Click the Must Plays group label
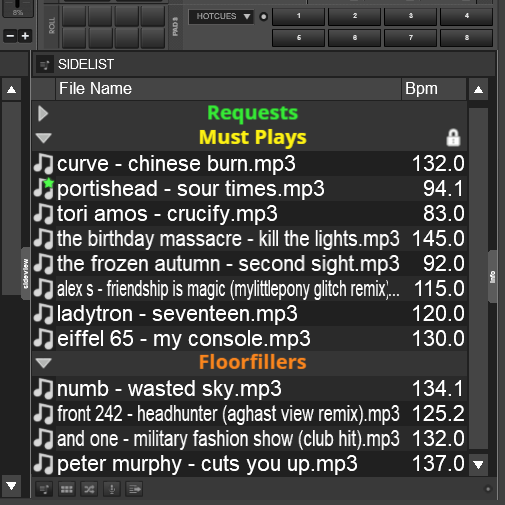Viewport: 505px width, 505px height. (252, 138)
